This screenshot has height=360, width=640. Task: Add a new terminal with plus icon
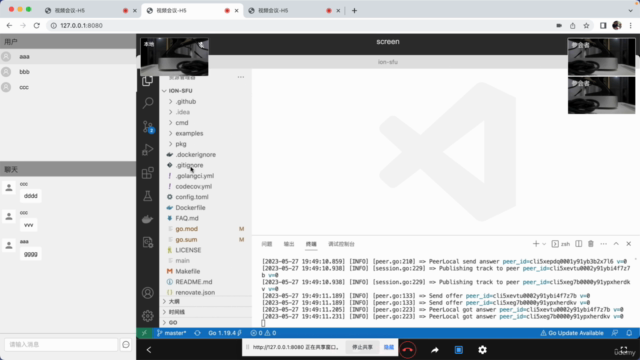536,244
